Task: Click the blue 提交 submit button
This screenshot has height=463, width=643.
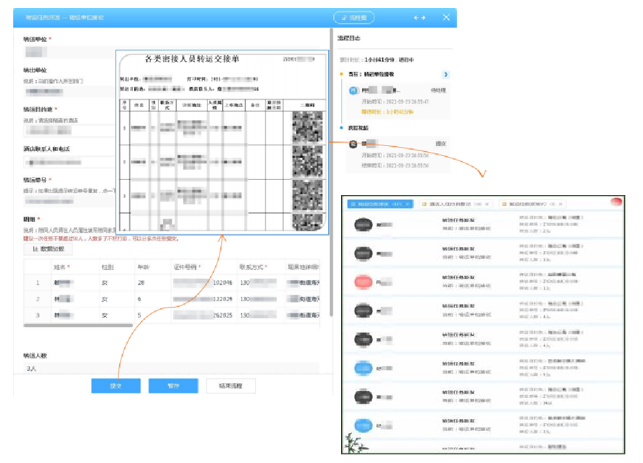Action: [114, 385]
